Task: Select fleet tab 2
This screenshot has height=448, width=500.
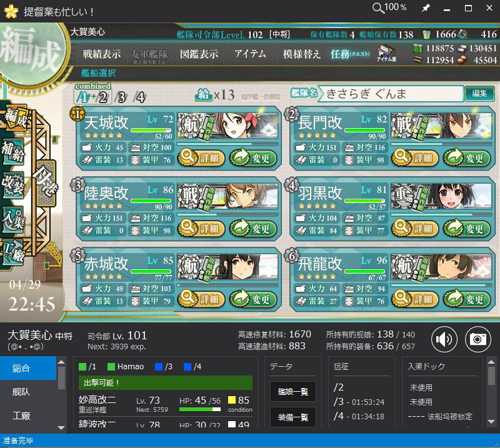Action: (x=102, y=97)
